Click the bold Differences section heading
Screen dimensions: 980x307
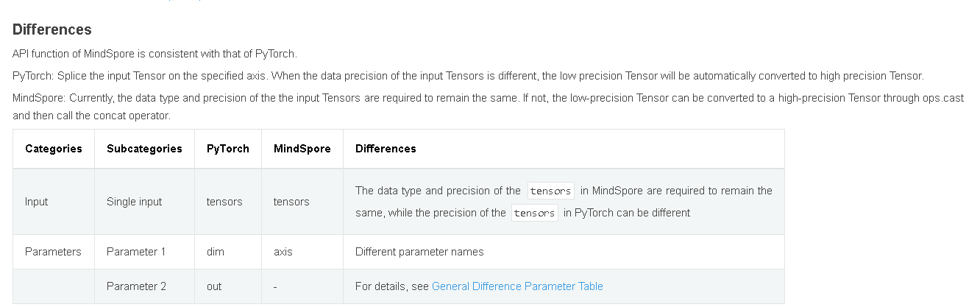click(x=52, y=30)
